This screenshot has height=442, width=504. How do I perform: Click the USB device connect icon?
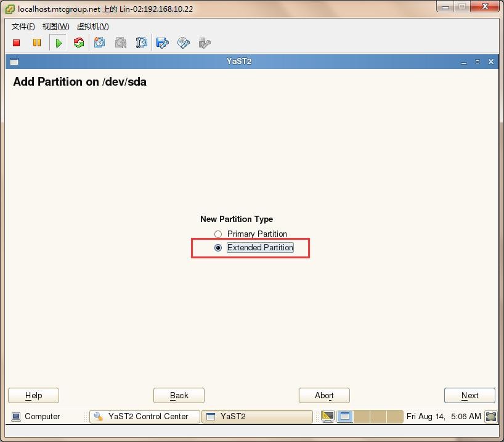tap(205, 43)
